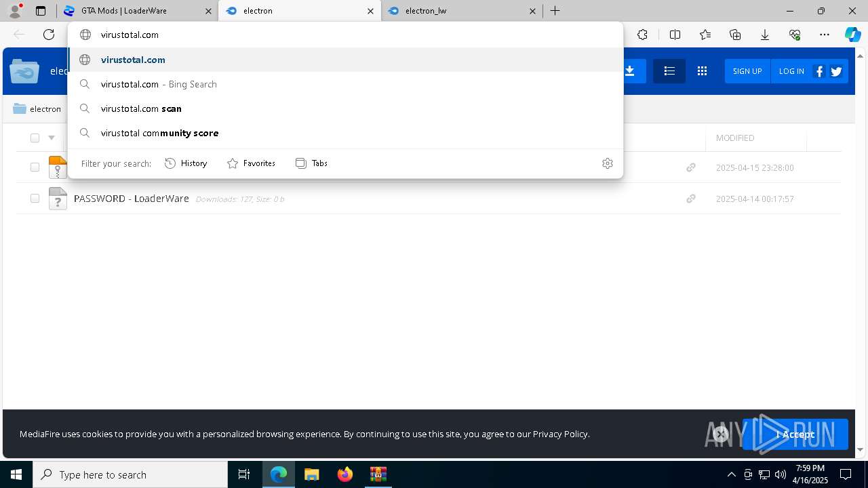The width and height of the screenshot is (868, 488).
Task: Open the taskbar clock showing 7:59 PM
Action: point(811,474)
